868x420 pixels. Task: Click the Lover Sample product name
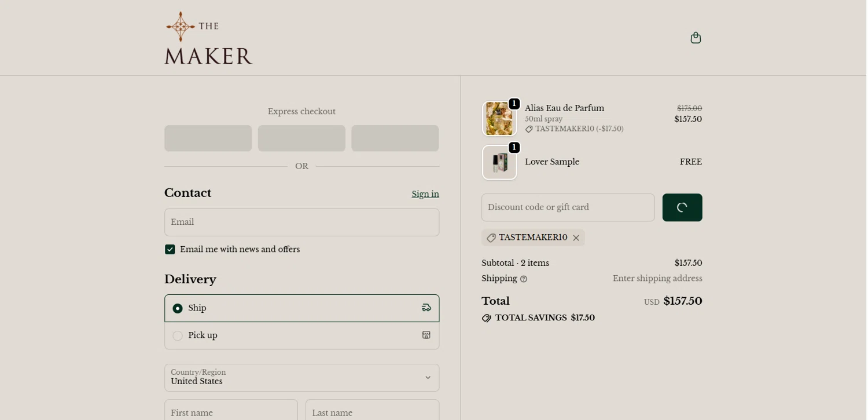click(x=552, y=162)
